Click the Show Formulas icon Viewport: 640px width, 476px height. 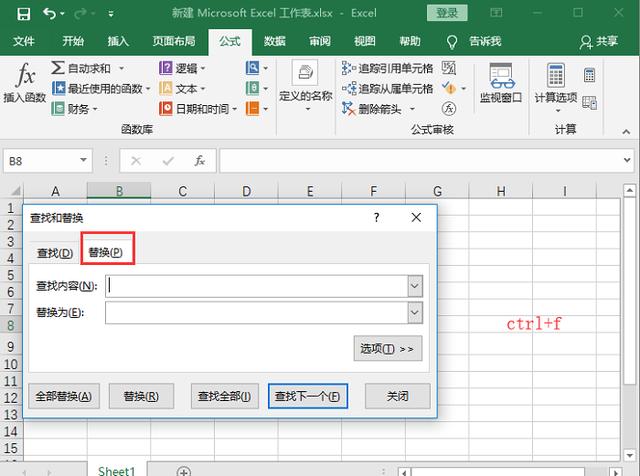click(449, 68)
